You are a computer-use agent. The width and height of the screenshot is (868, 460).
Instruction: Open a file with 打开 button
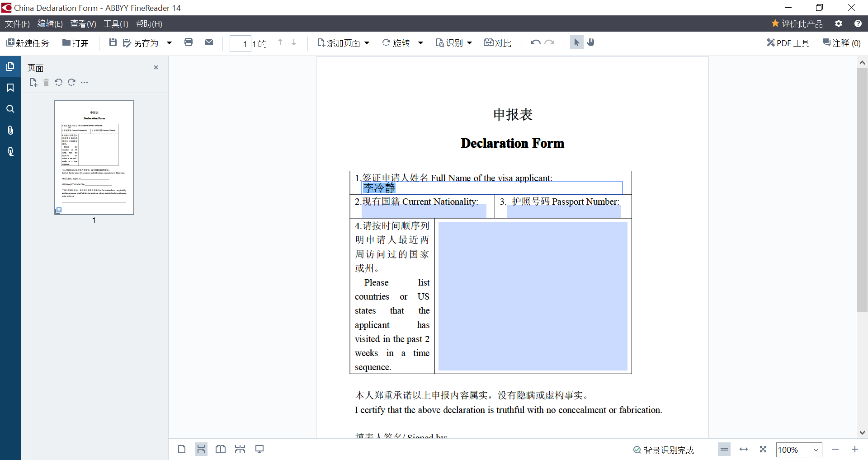click(x=75, y=43)
